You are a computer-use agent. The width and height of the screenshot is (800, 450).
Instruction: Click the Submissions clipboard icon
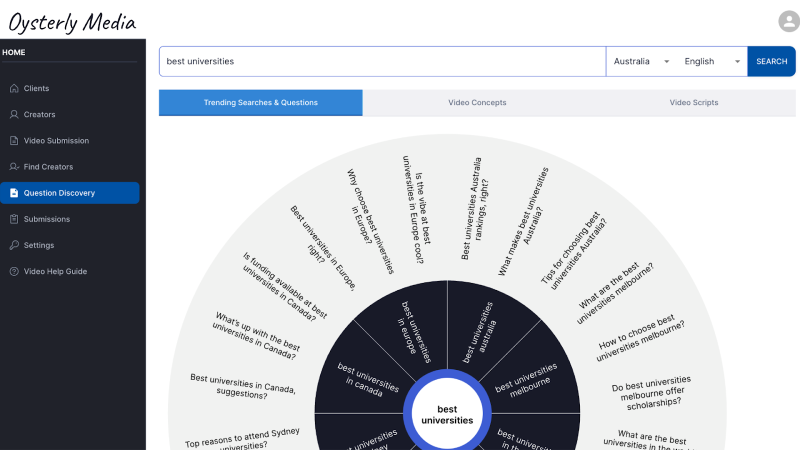[14, 219]
